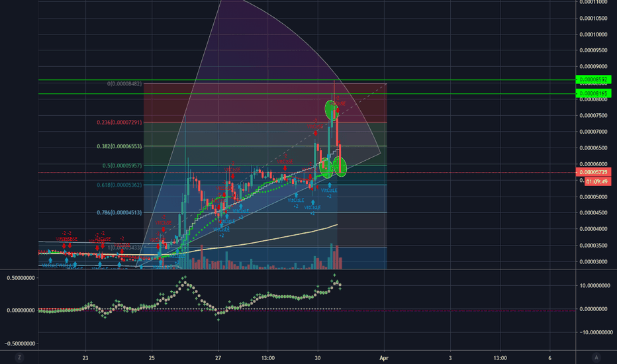Image resolution: width=617 pixels, height=364 pixels.
Task: Select Fibonacci level label 0.382(0.00006553)
Action: tap(119, 146)
